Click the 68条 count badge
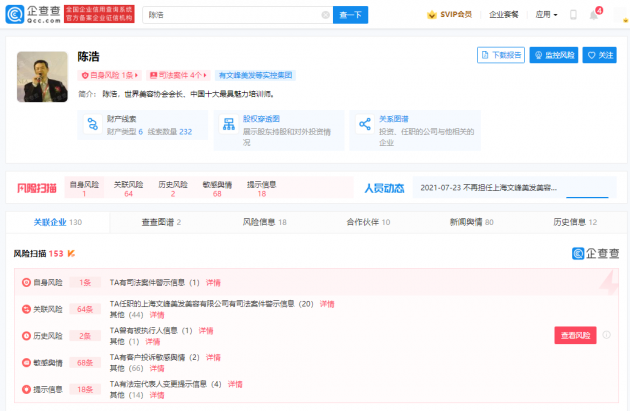The image size is (630, 411). pos(85,363)
